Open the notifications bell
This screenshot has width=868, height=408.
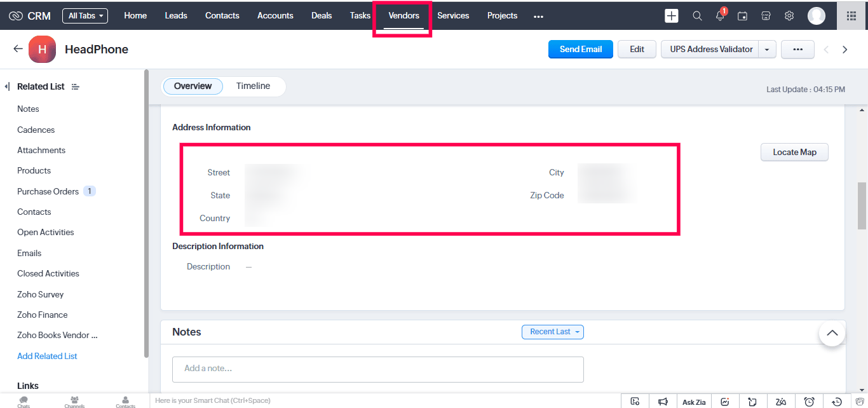tap(720, 16)
